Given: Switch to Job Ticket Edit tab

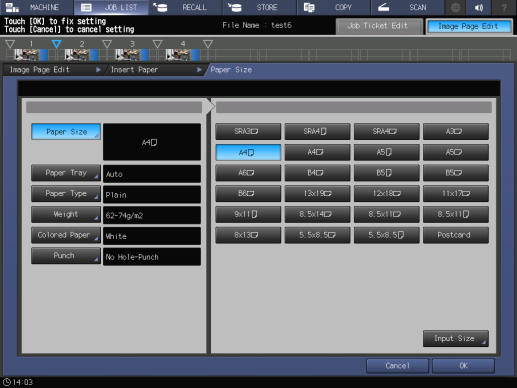Looking at the screenshot, I should (x=379, y=26).
